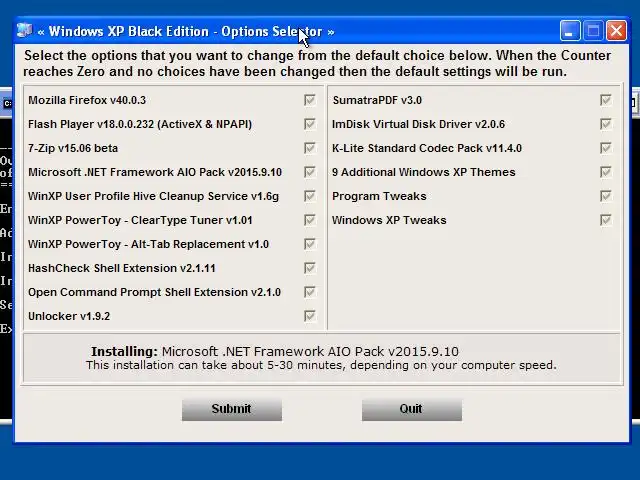The height and width of the screenshot is (480, 640).
Task: Toggle Microsoft .NET Framework AIO Pack checkbox
Action: 310,172
